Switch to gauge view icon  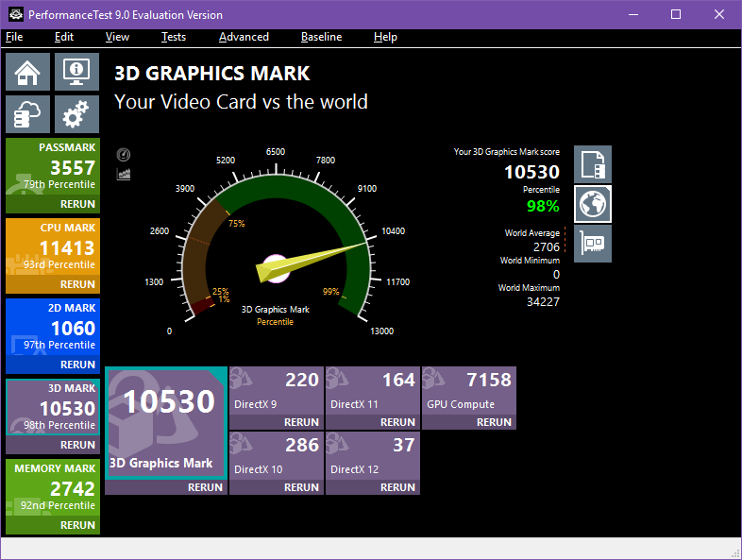[124, 155]
